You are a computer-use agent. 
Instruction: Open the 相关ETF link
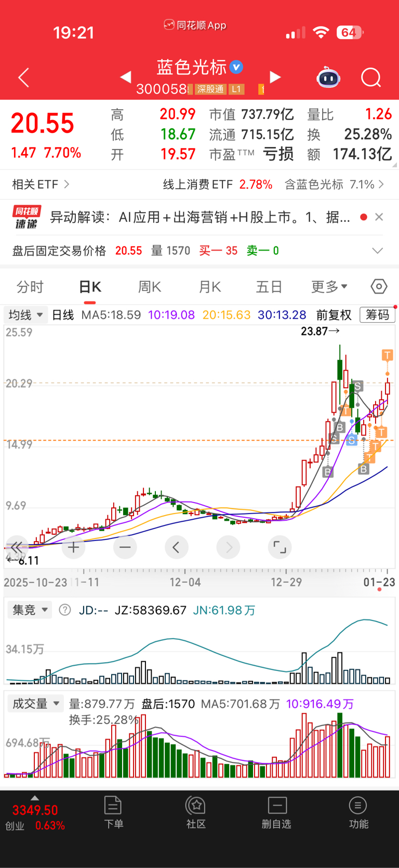coord(41,185)
